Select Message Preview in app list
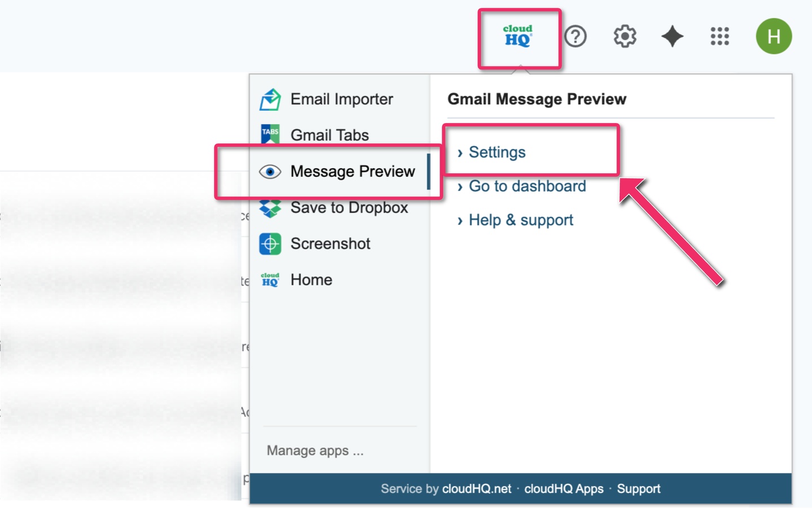Viewport: 812px width, 511px height. (353, 171)
